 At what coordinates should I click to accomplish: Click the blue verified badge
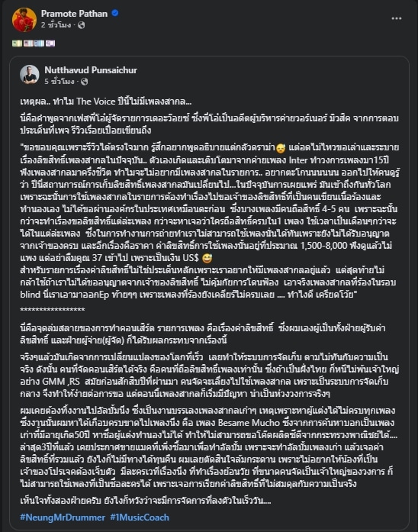115,13
